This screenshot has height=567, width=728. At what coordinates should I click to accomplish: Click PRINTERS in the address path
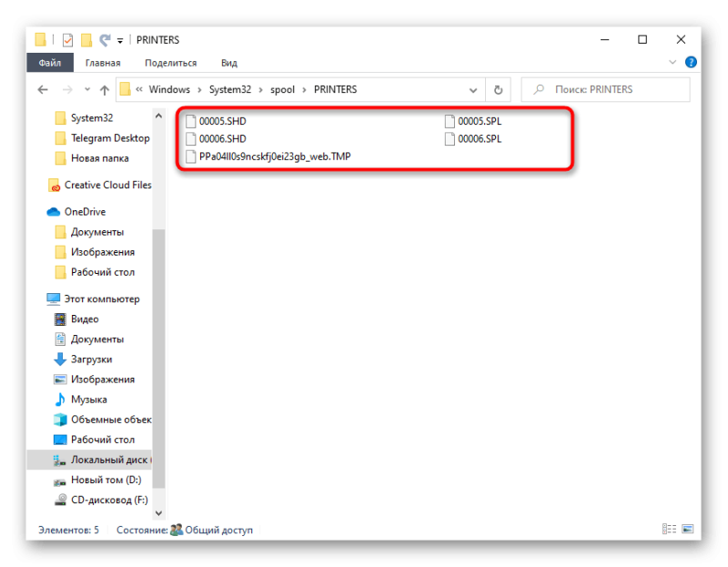click(x=335, y=89)
